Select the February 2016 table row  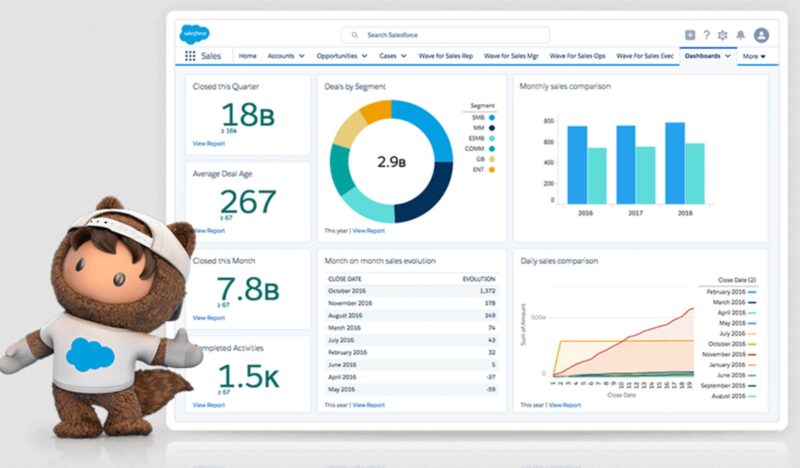tap(411, 352)
